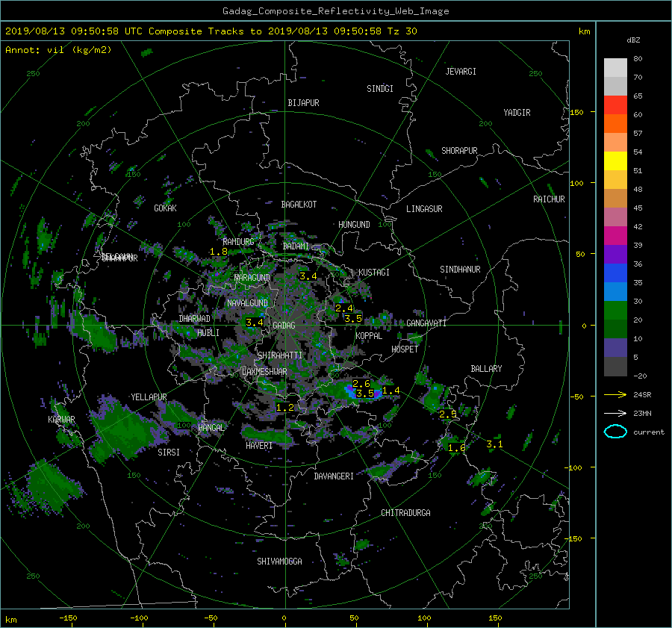Click the HAVERI city label
Viewport: 672px width, 628px height.
[x=259, y=447]
